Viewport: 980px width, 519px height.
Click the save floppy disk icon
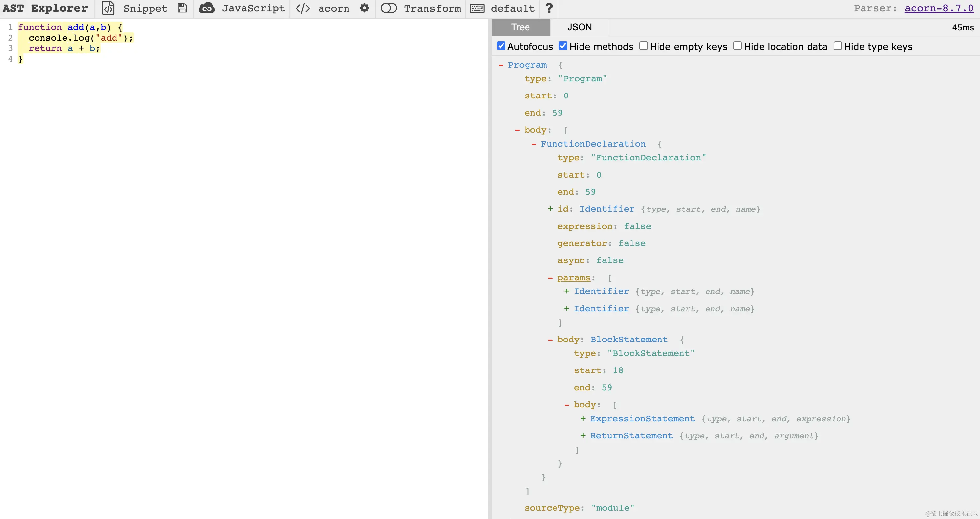(182, 8)
